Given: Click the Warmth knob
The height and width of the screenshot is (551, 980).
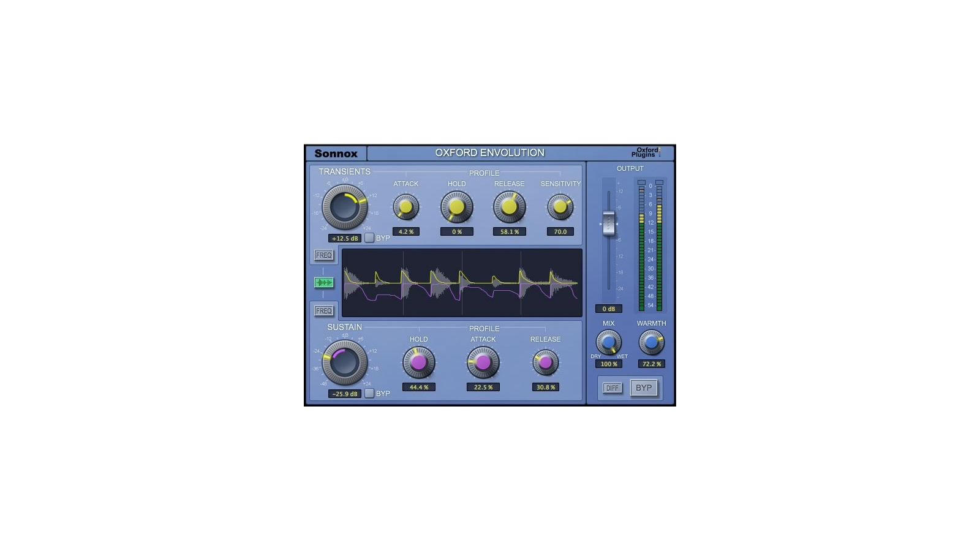Looking at the screenshot, I should 652,342.
